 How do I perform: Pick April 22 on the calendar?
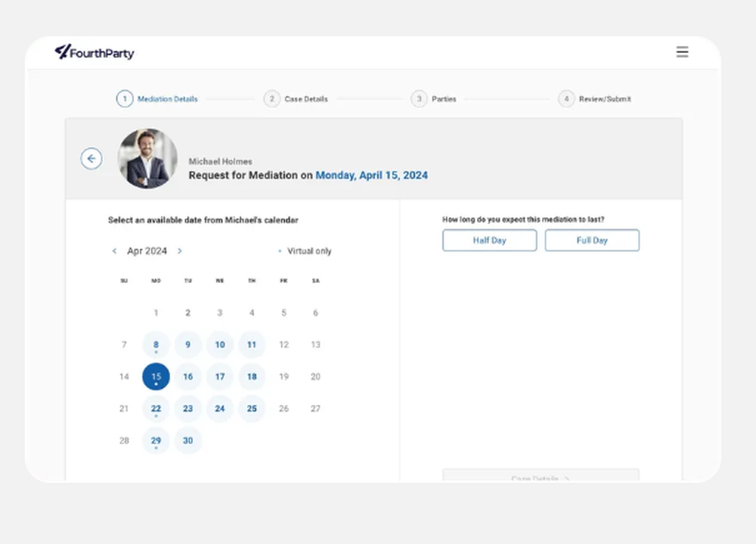point(156,409)
